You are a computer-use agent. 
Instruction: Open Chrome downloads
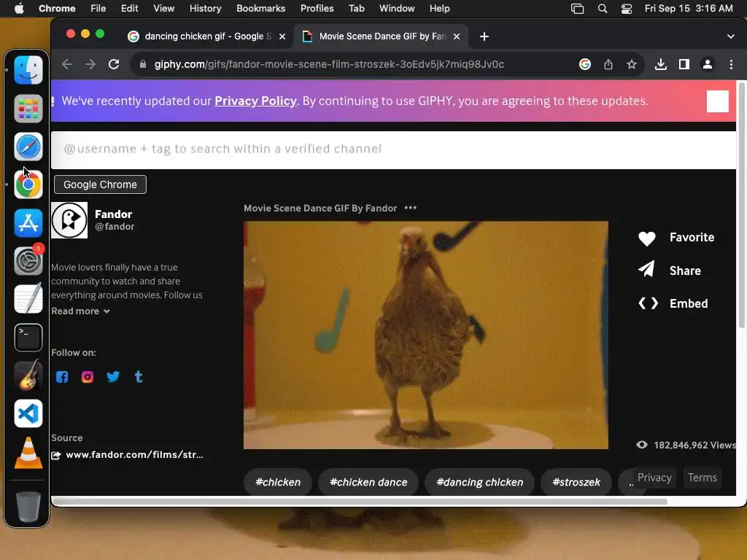tap(660, 64)
